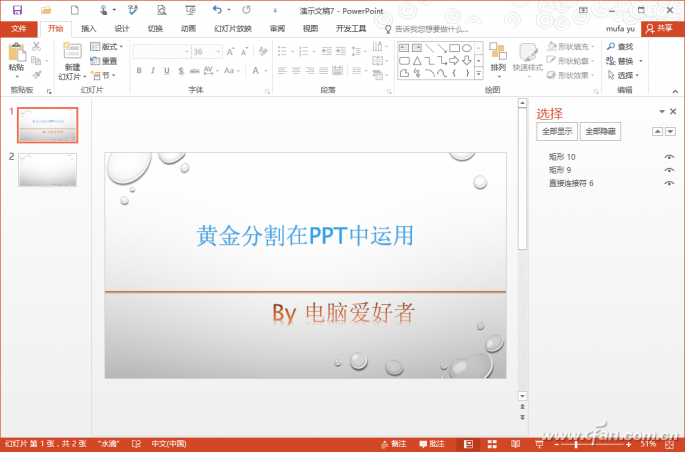Viewport: 685px width, 452px height.
Task: Select the Format Painter brush icon
Action: tap(37, 75)
